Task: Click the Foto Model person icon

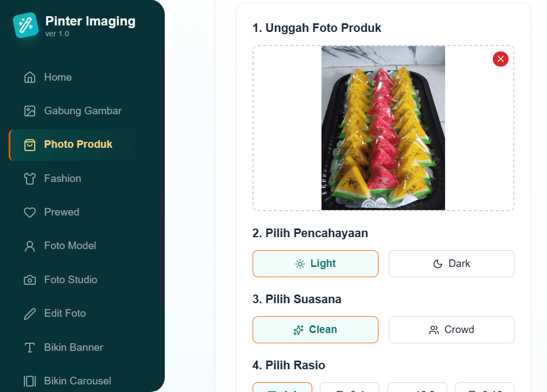Action: [x=30, y=246]
